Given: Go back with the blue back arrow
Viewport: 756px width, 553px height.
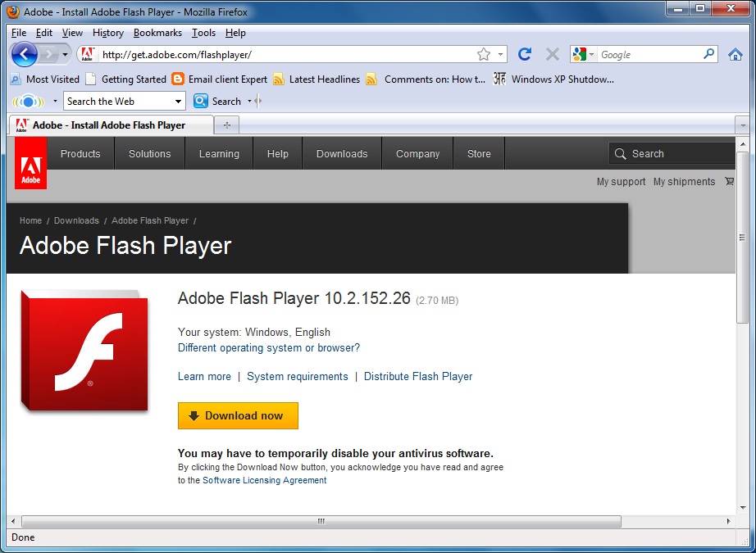Looking at the screenshot, I should [x=24, y=54].
